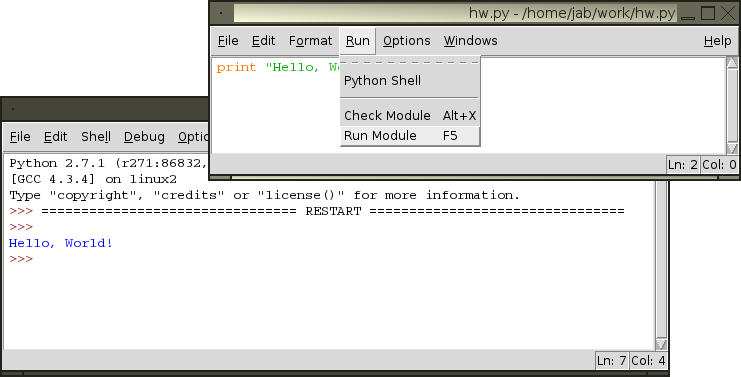Open the shell window's Edit menu
The image size is (741, 377).
tap(55, 137)
